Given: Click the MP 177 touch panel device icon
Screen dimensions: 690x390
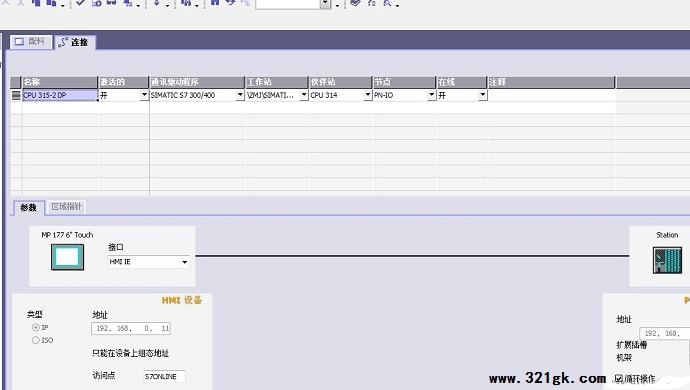Looking at the screenshot, I should click(67, 257).
